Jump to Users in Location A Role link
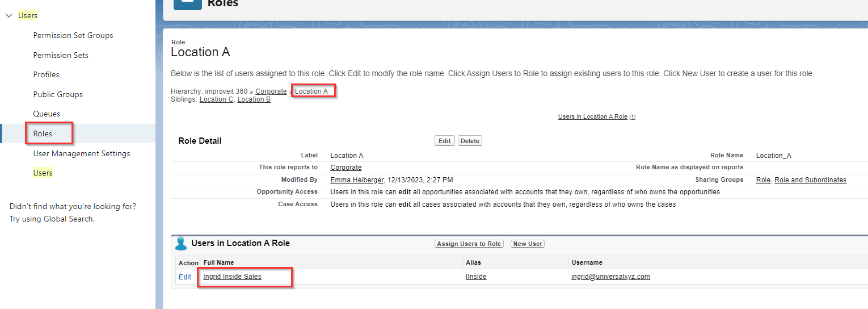Viewport: 868px width, 309px height. 593,116
